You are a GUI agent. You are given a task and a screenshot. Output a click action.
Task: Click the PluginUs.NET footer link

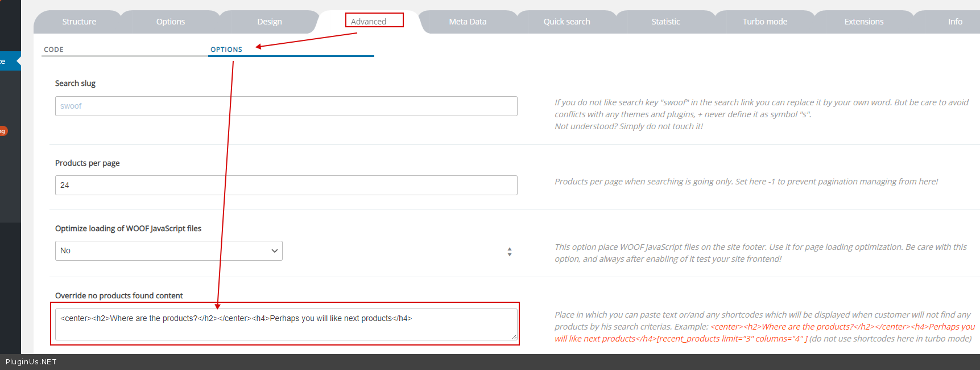(x=31, y=362)
